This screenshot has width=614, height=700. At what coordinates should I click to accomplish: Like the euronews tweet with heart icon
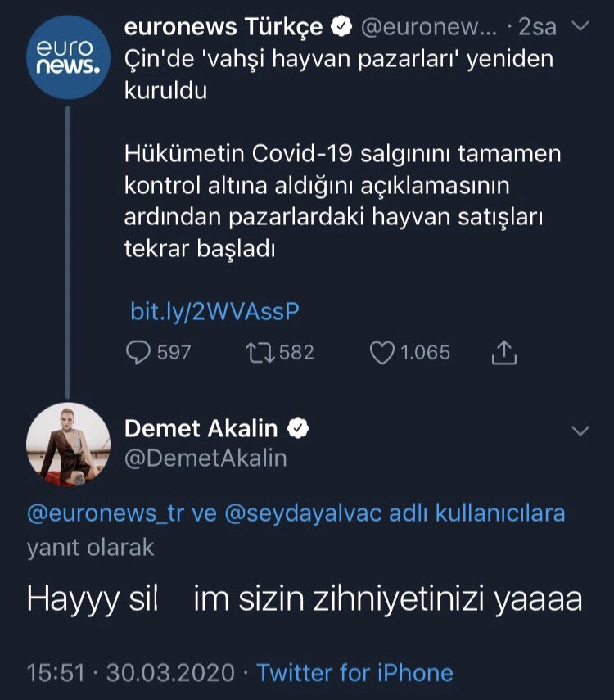coord(382,352)
